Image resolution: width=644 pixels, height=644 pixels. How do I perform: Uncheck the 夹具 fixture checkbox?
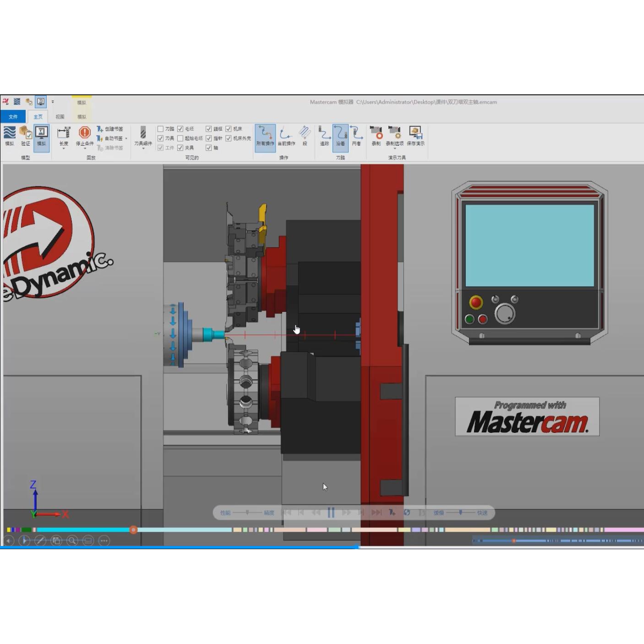pos(180,148)
